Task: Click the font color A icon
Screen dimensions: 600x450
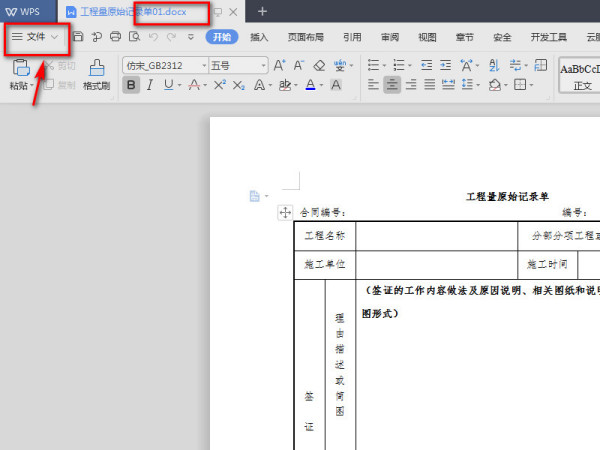Action: [x=311, y=85]
